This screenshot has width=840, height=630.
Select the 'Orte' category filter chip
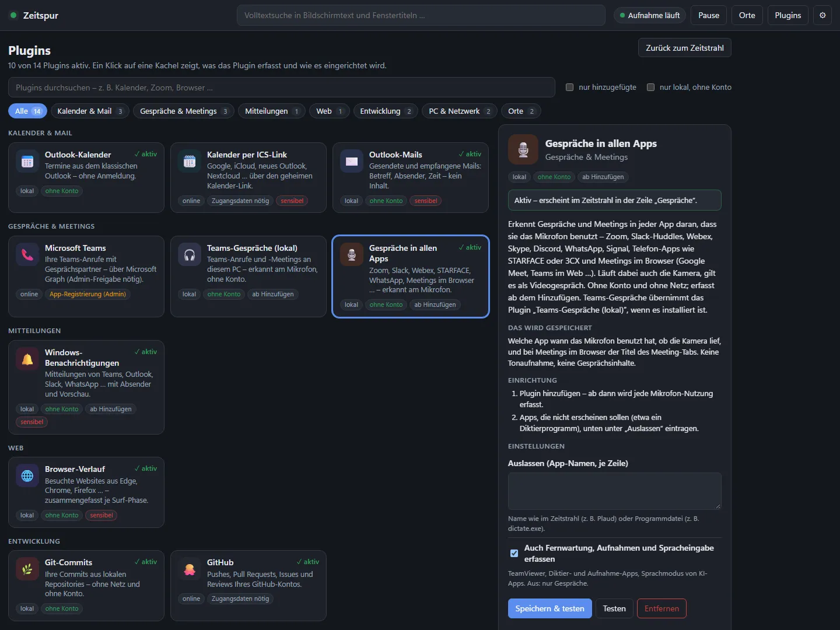pyautogui.click(x=521, y=111)
